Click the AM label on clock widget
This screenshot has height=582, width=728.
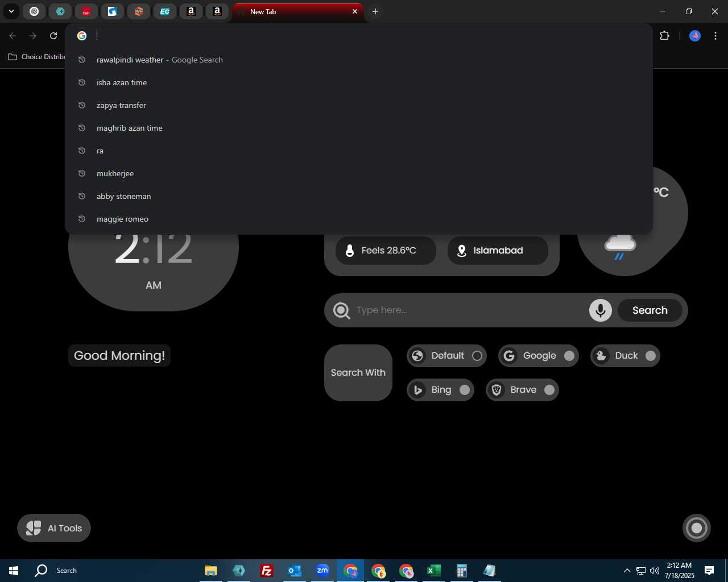[x=154, y=285]
